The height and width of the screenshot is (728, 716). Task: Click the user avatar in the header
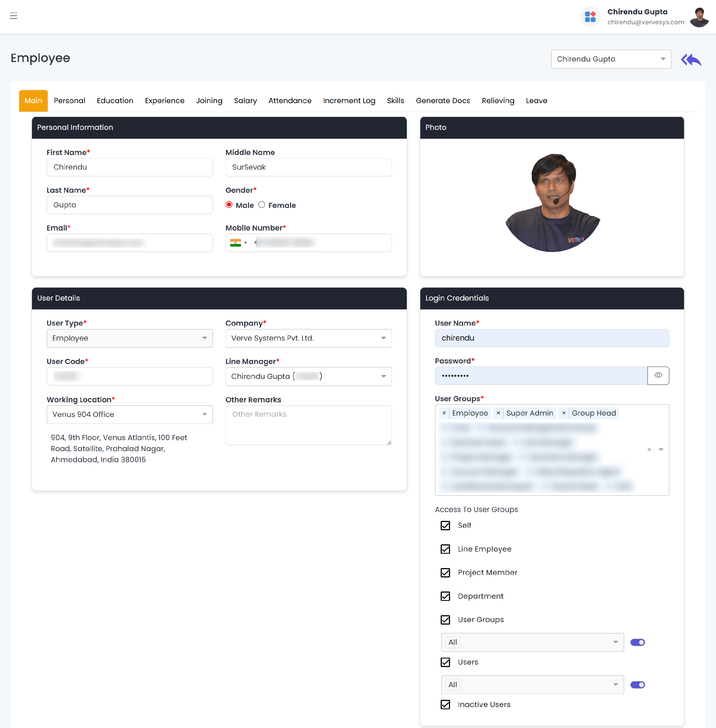coord(699,17)
